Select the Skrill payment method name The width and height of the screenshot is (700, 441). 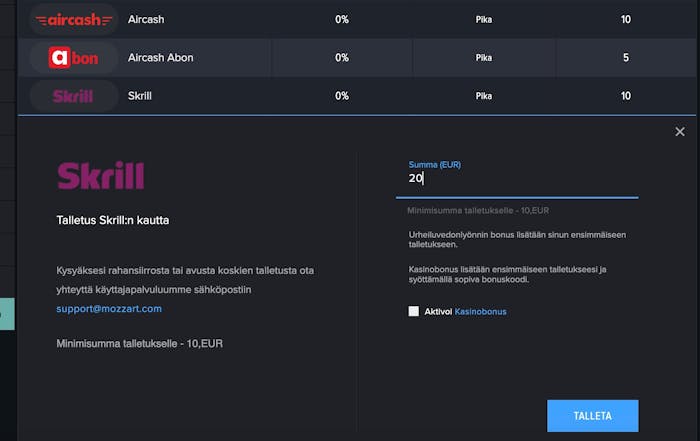click(x=140, y=96)
